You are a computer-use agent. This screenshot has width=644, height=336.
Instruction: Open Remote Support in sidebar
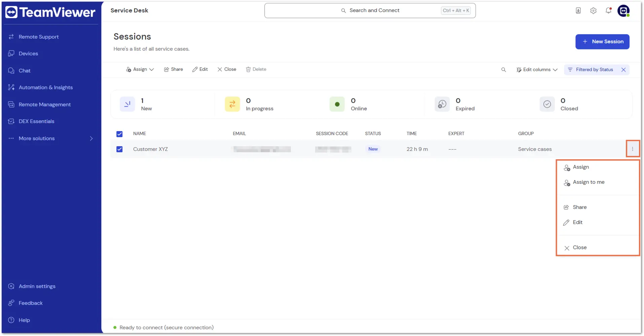click(39, 37)
